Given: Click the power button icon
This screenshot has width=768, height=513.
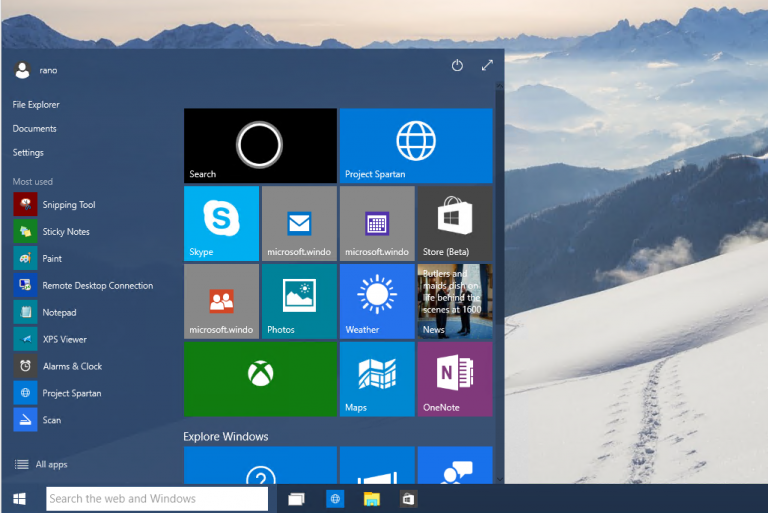Looking at the screenshot, I should pyautogui.click(x=457, y=65).
